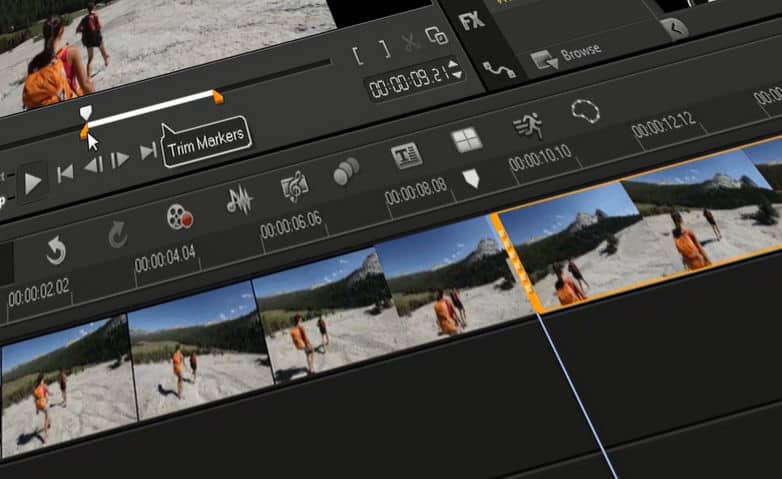Open the Time Remapping running man icon
Image resolution: width=782 pixels, height=479 pixels.
click(x=528, y=125)
